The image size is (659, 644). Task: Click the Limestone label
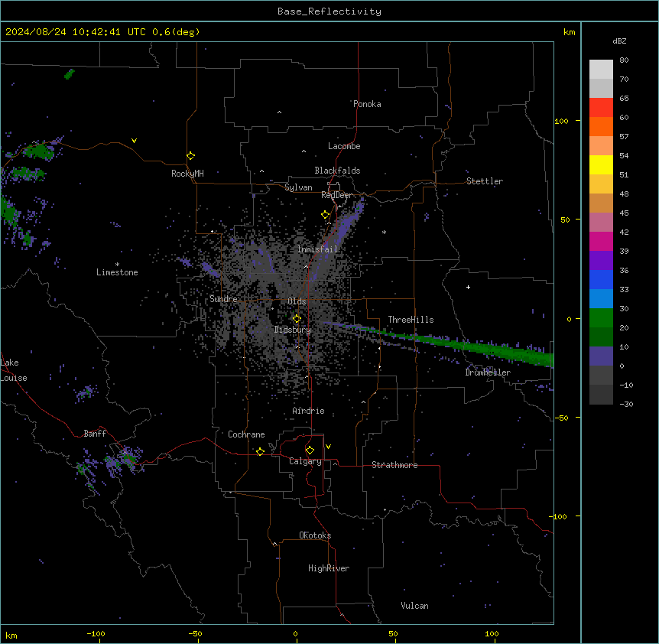coord(117,272)
